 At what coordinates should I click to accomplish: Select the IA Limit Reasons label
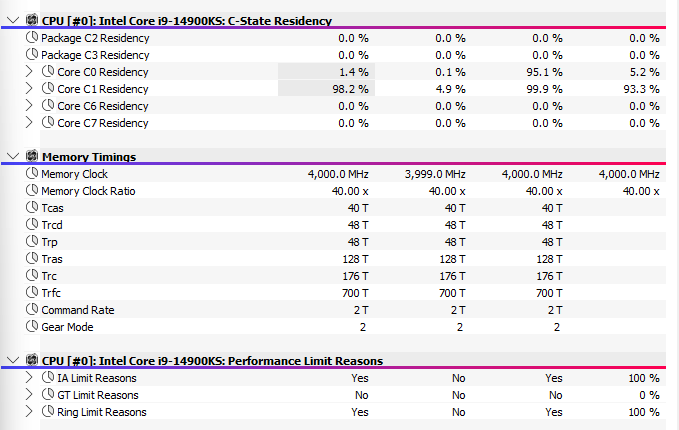click(97, 378)
